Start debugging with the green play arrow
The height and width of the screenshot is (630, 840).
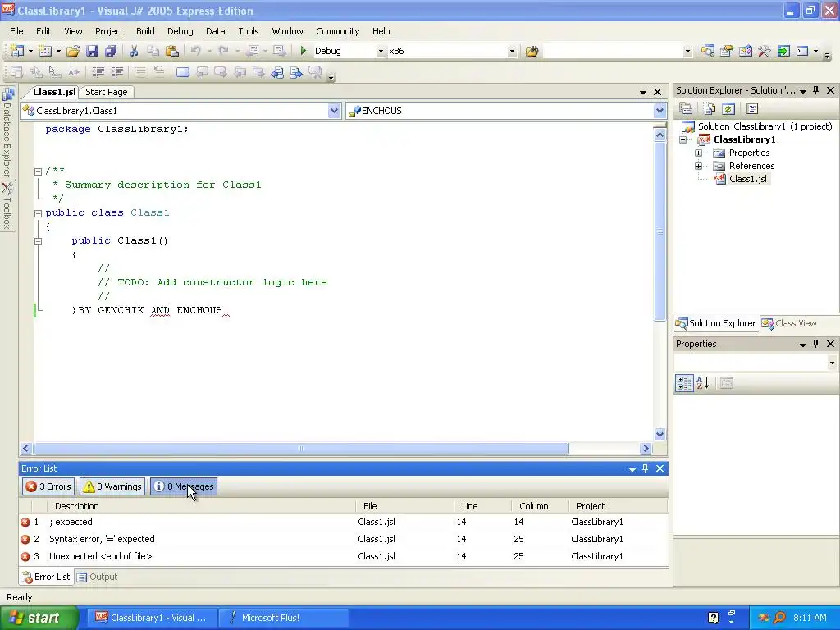pyautogui.click(x=304, y=51)
